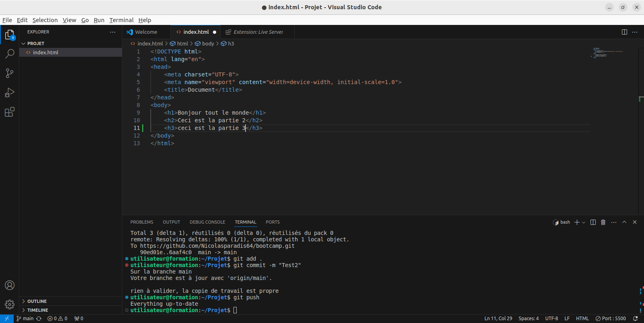Image resolution: width=644 pixels, height=323 pixels.
Task: Click the remote window indicator in status bar
Action: pyautogui.click(x=7, y=319)
